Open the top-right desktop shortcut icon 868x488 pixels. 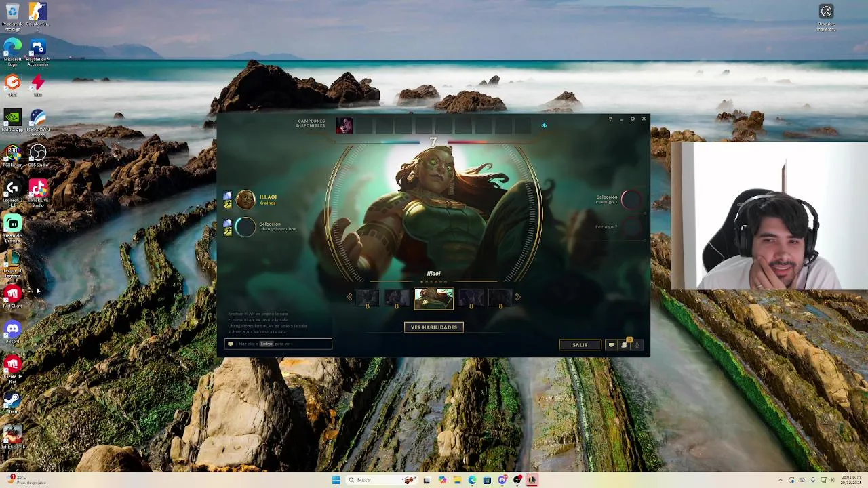click(x=826, y=17)
